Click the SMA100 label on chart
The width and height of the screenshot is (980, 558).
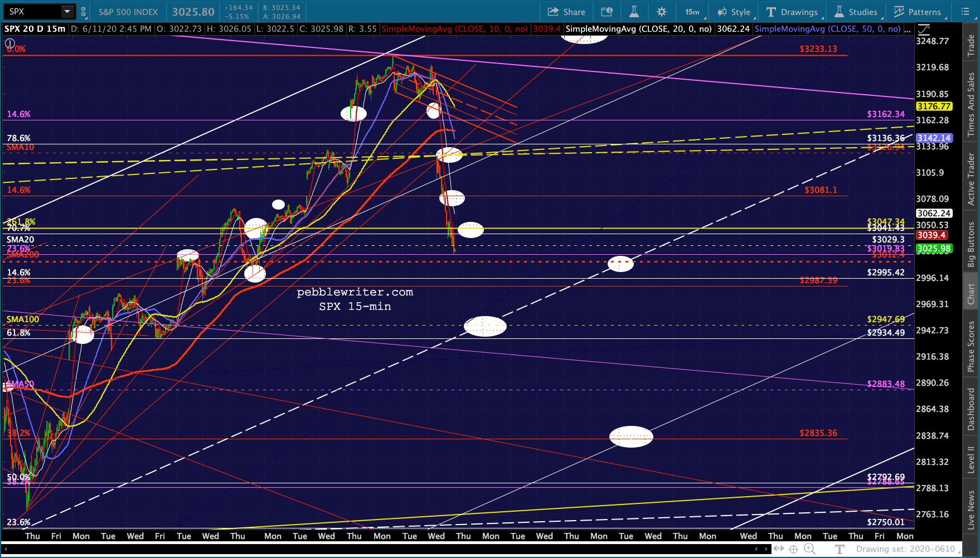[23, 319]
